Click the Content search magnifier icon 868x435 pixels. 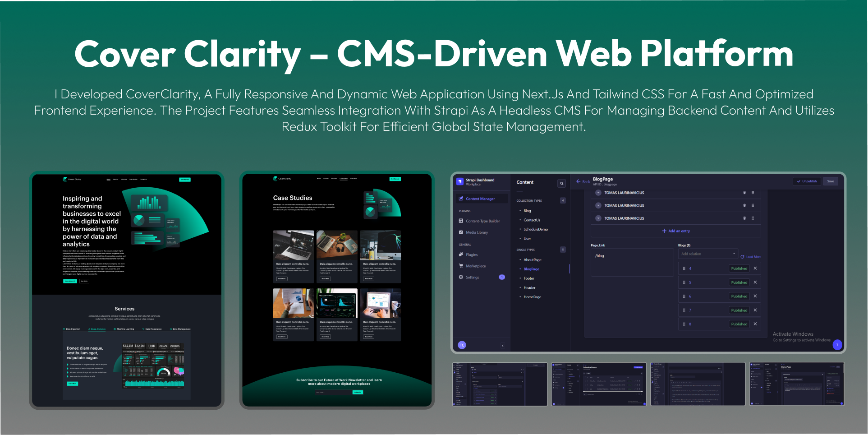(561, 183)
